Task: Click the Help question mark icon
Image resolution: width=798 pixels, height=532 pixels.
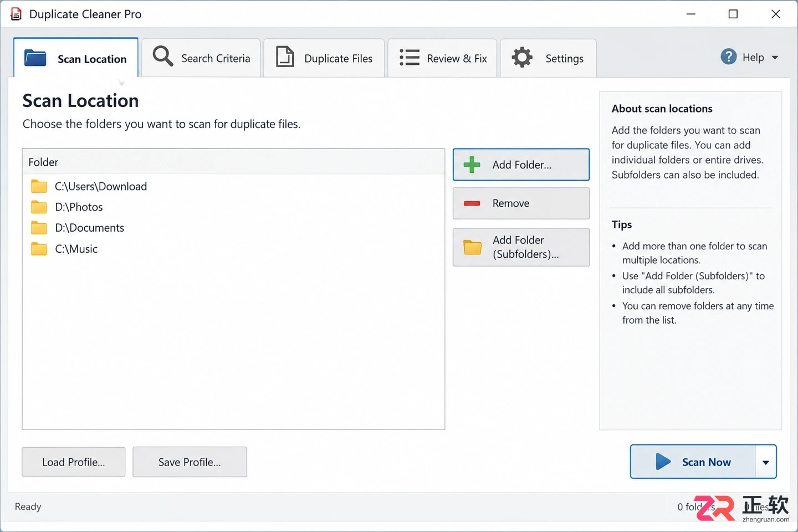Action: pos(729,57)
